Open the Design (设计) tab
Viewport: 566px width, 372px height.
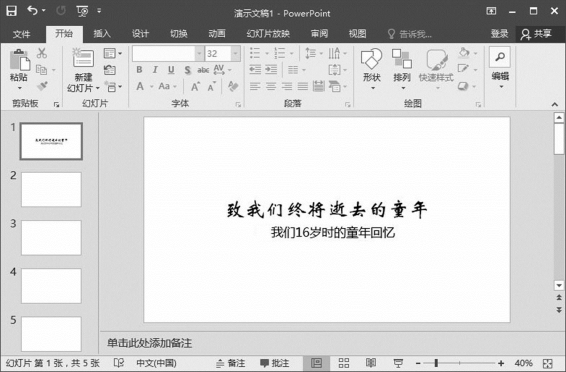(140, 34)
